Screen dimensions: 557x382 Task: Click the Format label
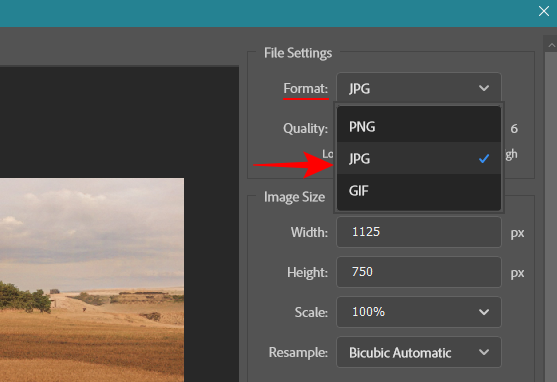305,88
